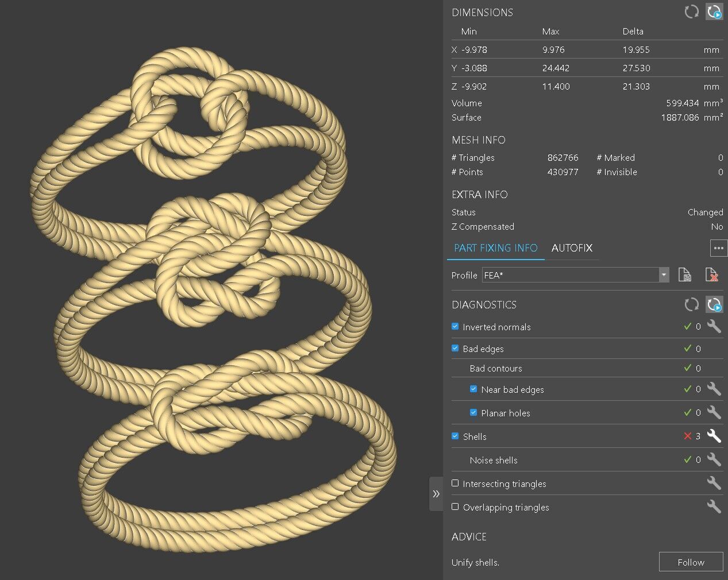Viewport: 728px width, 580px height.
Task: Click the Bad contours row label
Action: pos(496,368)
